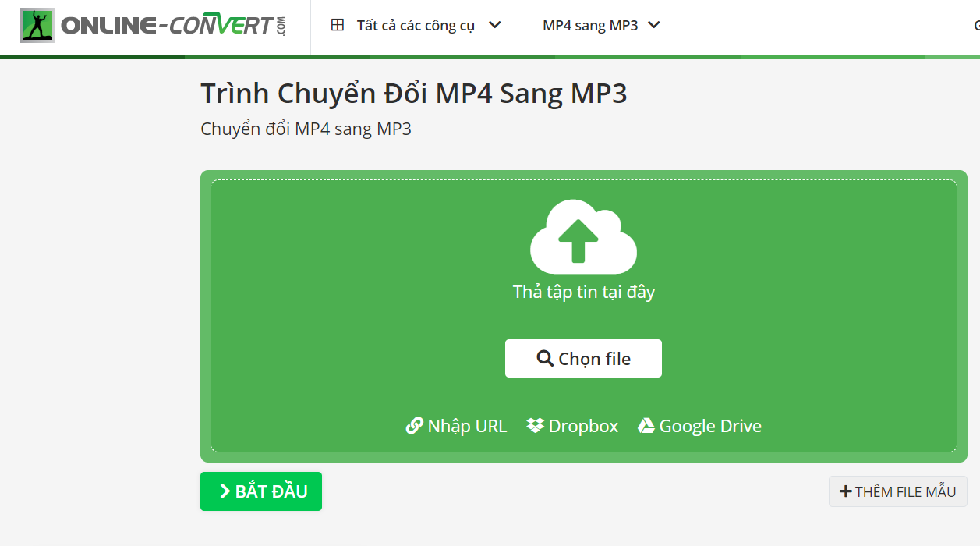The height and width of the screenshot is (546, 980).
Task: Click the arrow icon on BẮT ĐẦU
Action: (225, 491)
